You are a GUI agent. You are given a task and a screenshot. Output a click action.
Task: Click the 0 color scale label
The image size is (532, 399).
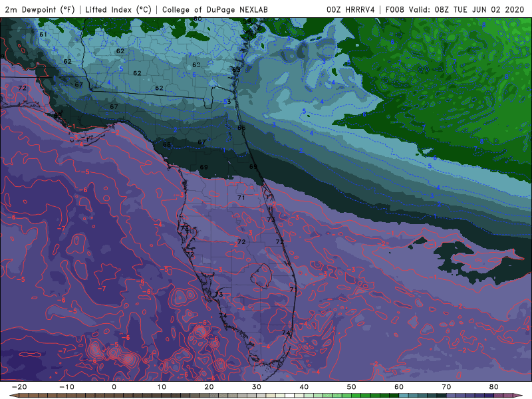click(x=114, y=387)
